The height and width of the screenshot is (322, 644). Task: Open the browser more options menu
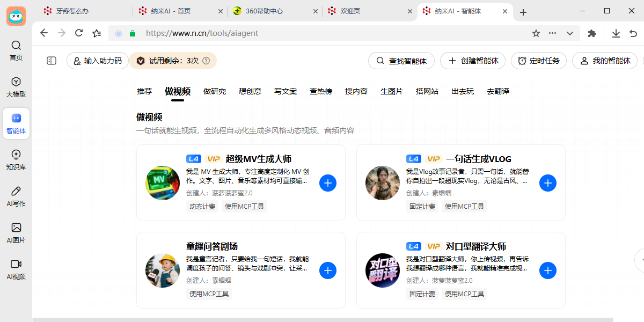552,33
